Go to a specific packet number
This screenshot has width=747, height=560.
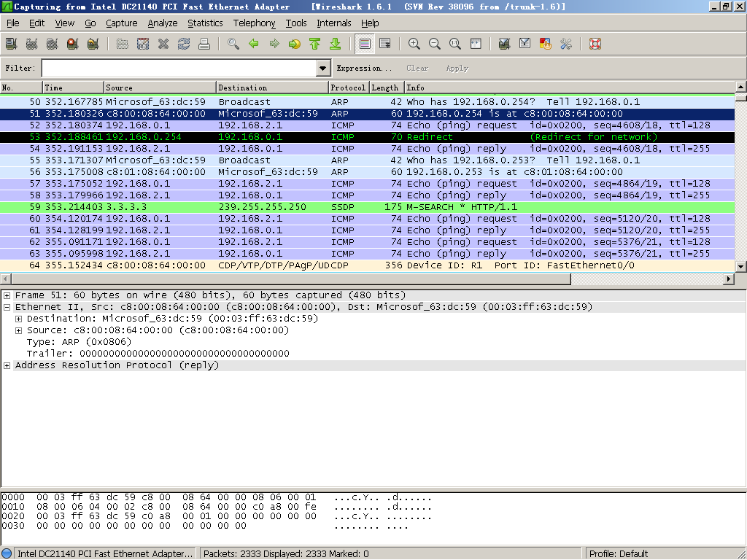pos(295,44)
